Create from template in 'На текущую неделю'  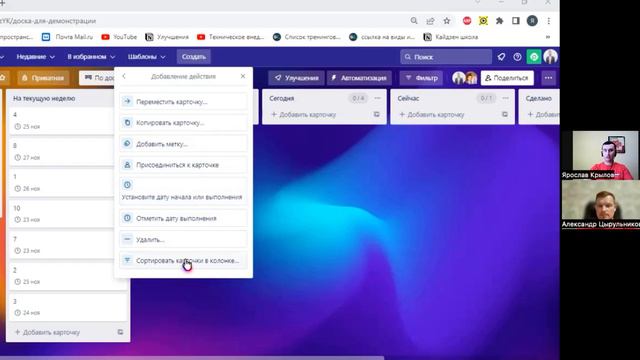click(x=120, y=332)
